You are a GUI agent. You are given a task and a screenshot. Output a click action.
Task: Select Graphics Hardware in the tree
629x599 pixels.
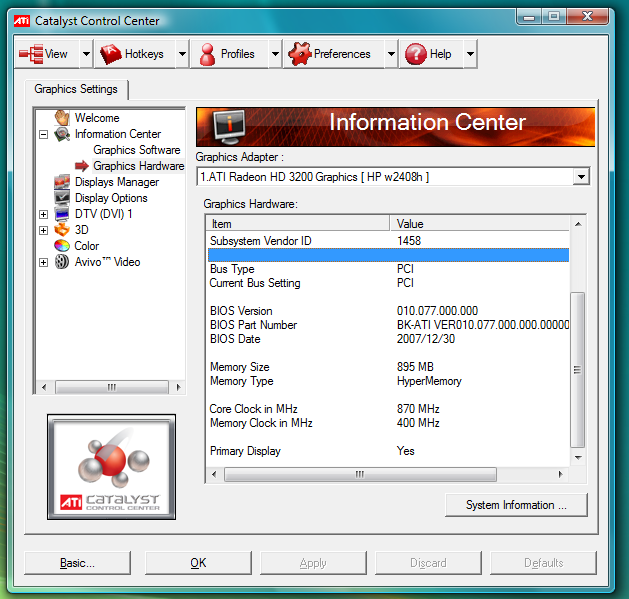point(138,166)
